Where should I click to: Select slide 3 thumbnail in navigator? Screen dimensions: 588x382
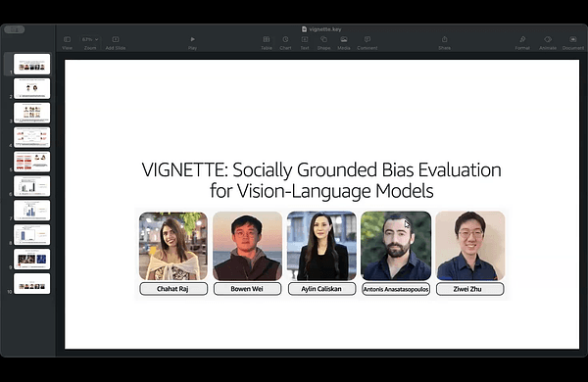[x=32, y=113]
